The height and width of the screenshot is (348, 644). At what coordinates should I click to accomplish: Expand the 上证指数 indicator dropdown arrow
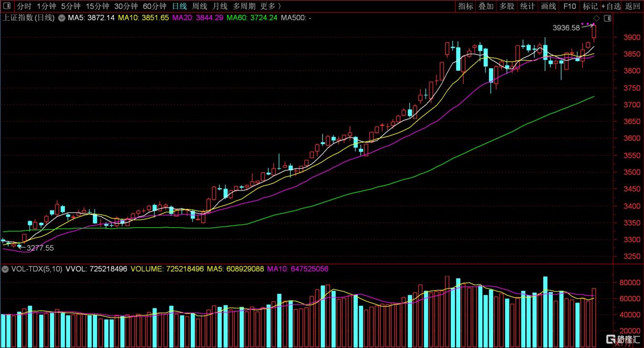point(62,18)
